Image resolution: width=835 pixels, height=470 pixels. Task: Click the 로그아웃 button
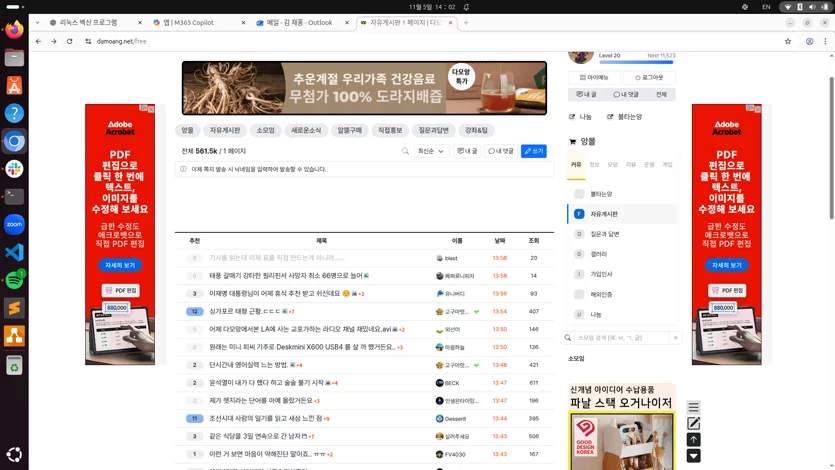pyautogui.click(x=649, y=78)
